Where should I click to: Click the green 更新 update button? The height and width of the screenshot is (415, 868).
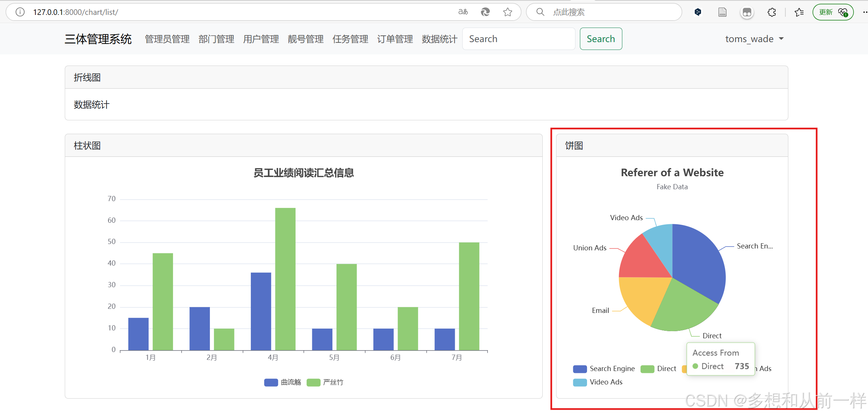click(x=833, y=12)
